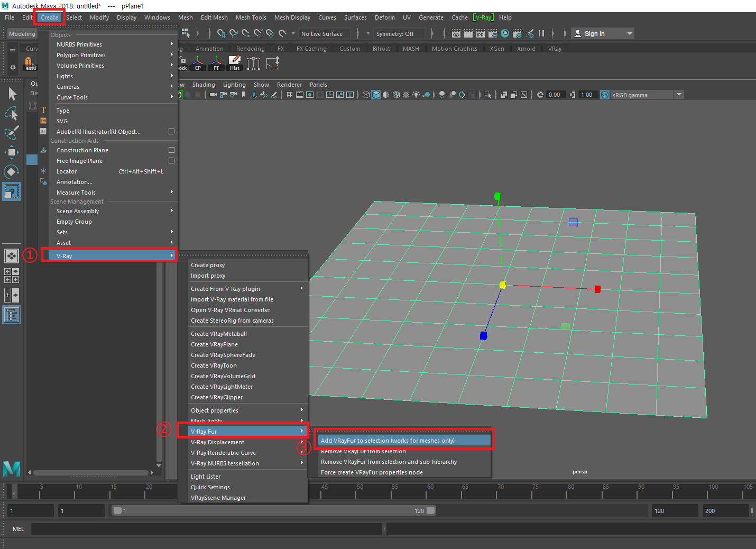Image resolution: width=756 pixels, height=549 pixels.
Task: Switch to two panes side-by-side layout
Action: [x=12, y=295]
